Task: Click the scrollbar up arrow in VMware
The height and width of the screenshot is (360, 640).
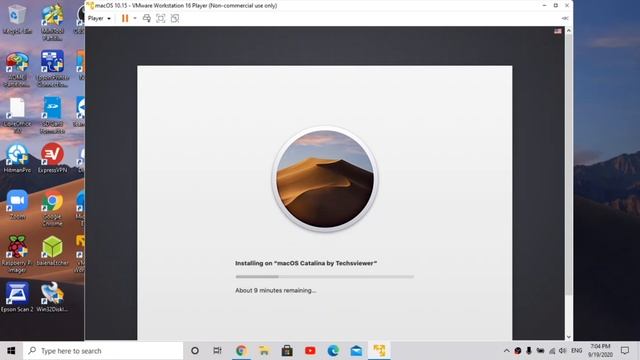Action: click(569, 31)
